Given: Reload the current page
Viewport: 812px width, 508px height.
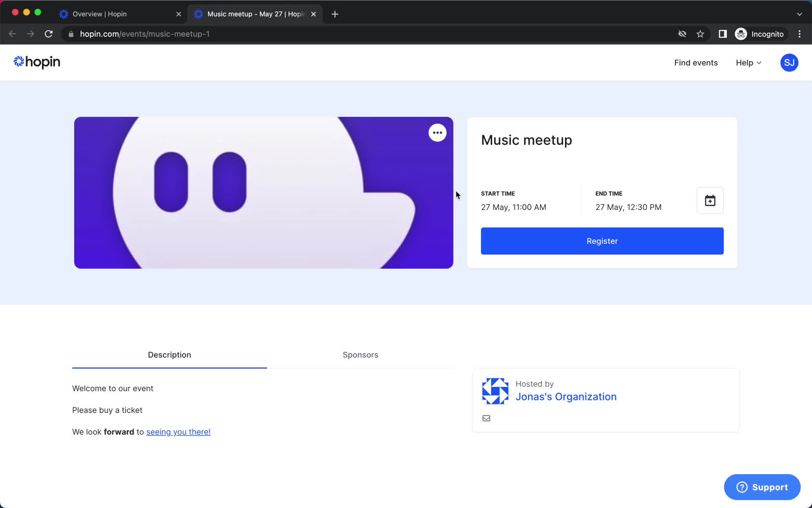Looking at the screenshot, I should 49,34.
